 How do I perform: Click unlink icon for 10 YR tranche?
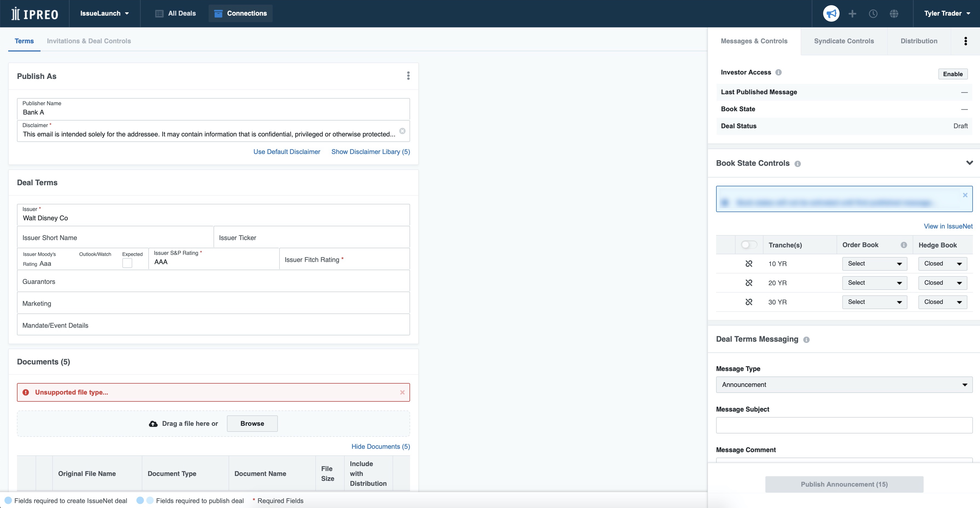749,264
